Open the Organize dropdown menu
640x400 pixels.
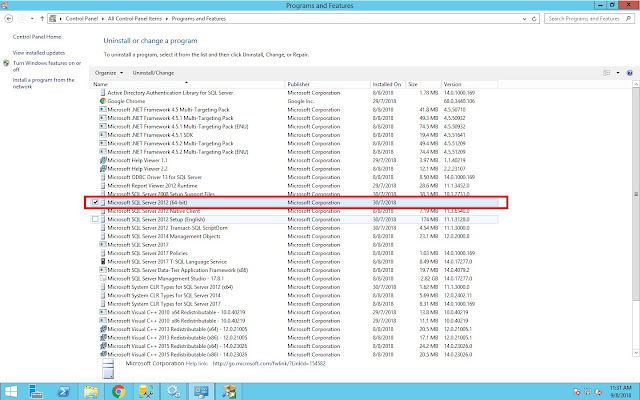[109, 73]
